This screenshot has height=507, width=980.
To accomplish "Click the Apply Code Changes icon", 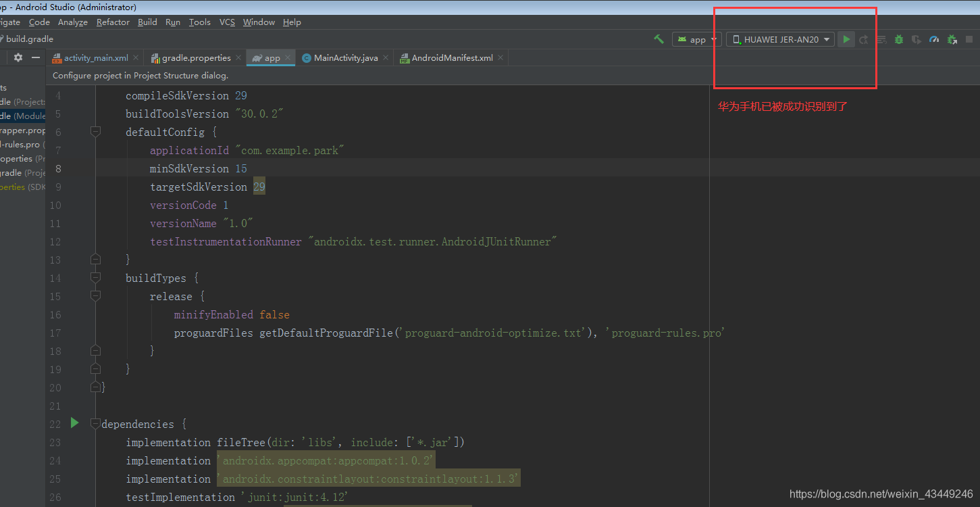I will [881, 39].
